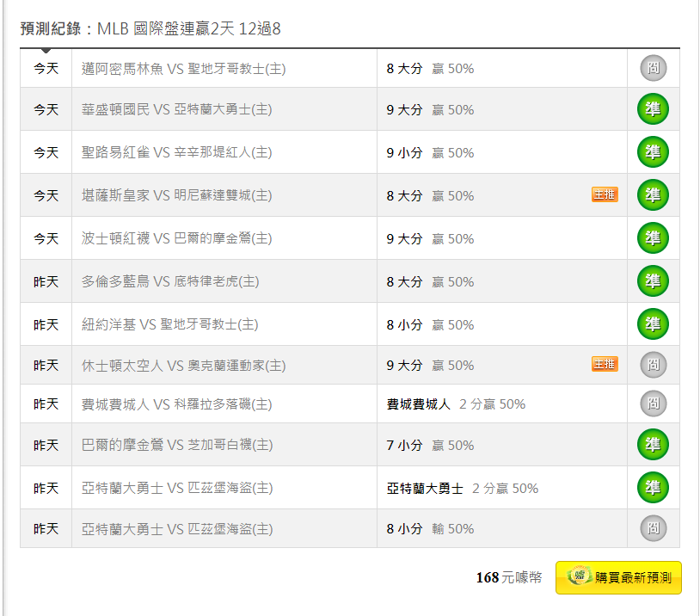700x616 pixels.
Task: Select matchup 聖路易紅雀 VS 辛辛那堤紅人(主)
Action: 177,152
